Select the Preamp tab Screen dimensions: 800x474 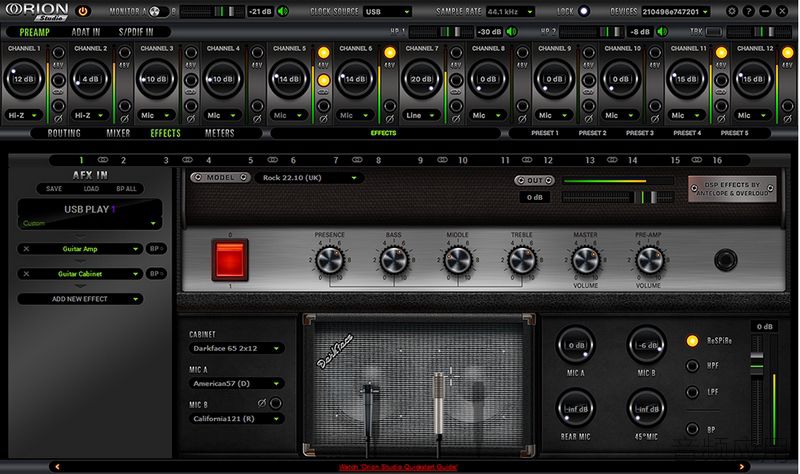[x=35, y=32]
